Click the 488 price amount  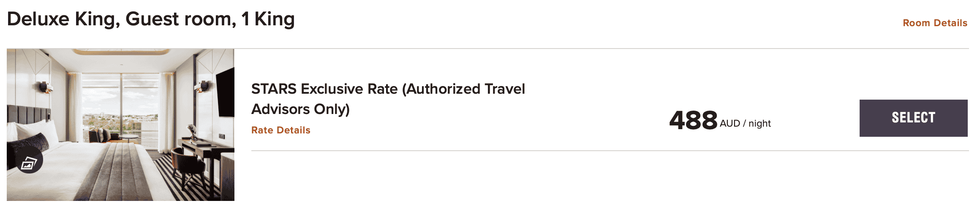(x=693, y=120)
